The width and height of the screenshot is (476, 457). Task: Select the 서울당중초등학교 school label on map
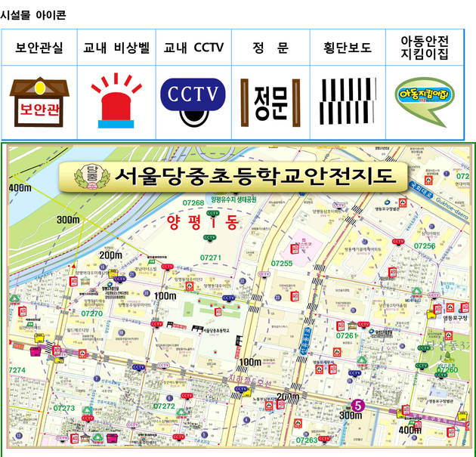pyautogui.click(x=216, y=330)
